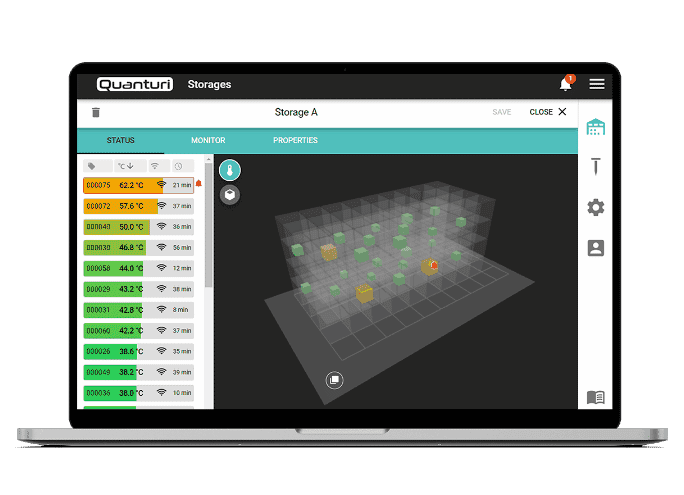Viewport: 684px width, 495px height.
Task: Select sensor row 000030
Action: click(138, 248)
